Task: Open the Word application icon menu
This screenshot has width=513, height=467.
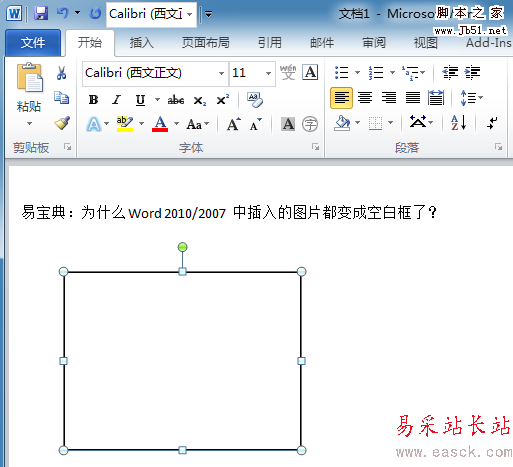Action: click(14, 14)
